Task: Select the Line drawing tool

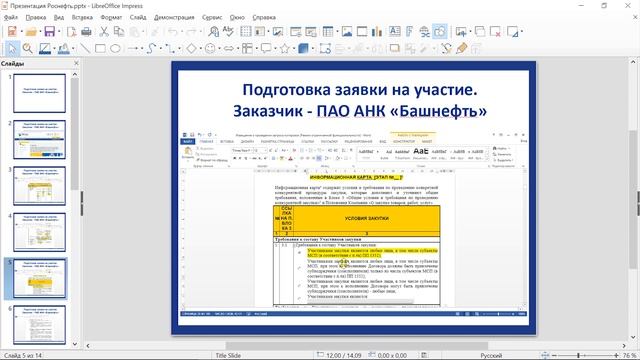Action: pos(85,49)
